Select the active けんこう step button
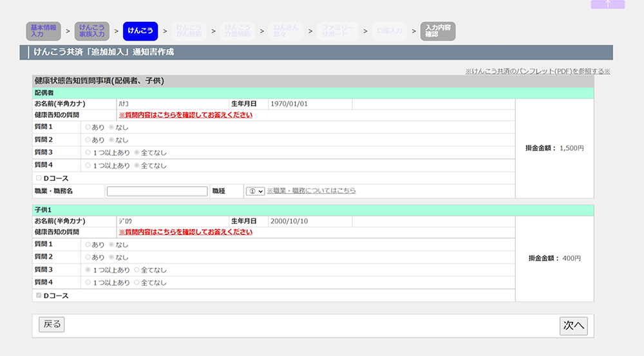Image resolution: width=644 pixels, height=356 pixels. point(140,31)
